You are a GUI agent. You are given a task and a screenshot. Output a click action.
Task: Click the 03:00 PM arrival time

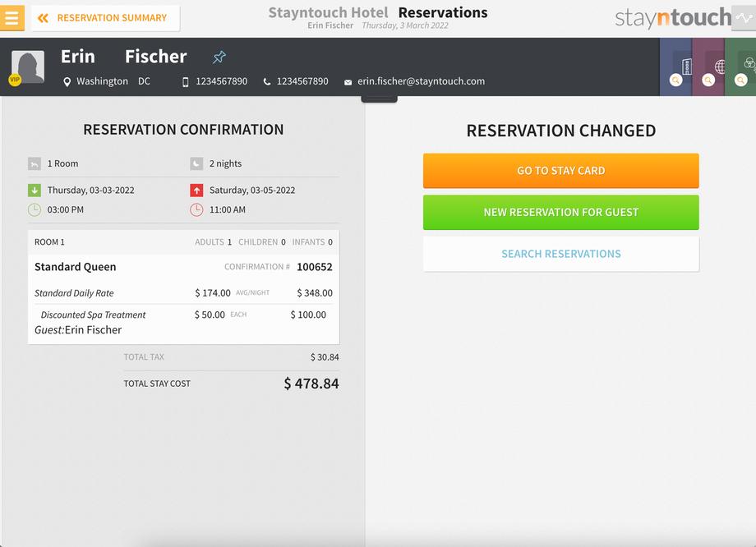(x=65, y=209)
